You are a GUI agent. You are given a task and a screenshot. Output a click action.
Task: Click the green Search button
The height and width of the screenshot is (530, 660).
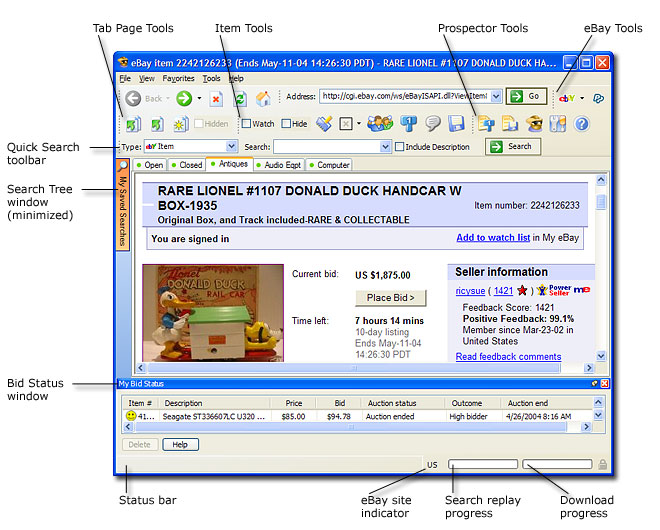tap(513, 146)
